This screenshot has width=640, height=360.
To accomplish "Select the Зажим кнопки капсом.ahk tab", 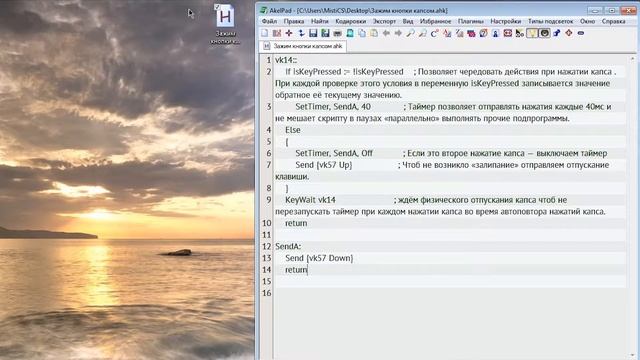I will coord(303,46).
